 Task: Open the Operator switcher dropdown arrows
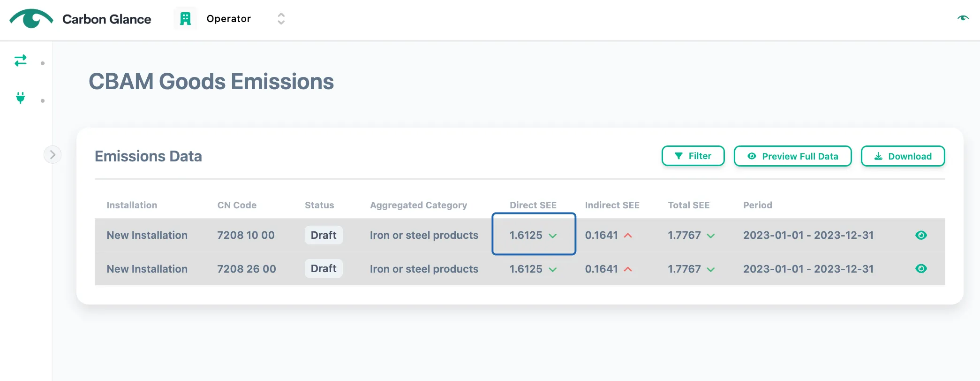click(x=281, y=19)
